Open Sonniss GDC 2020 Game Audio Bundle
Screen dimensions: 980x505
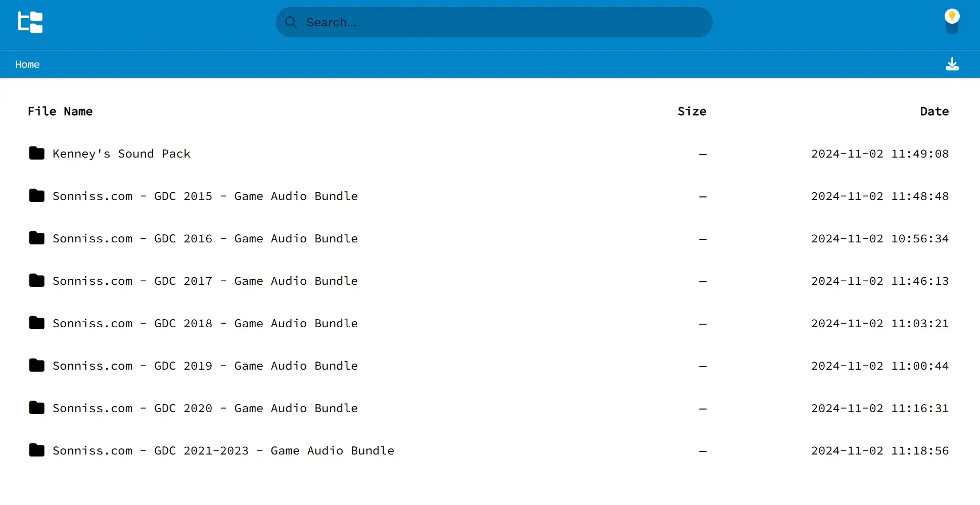point(205,408)
